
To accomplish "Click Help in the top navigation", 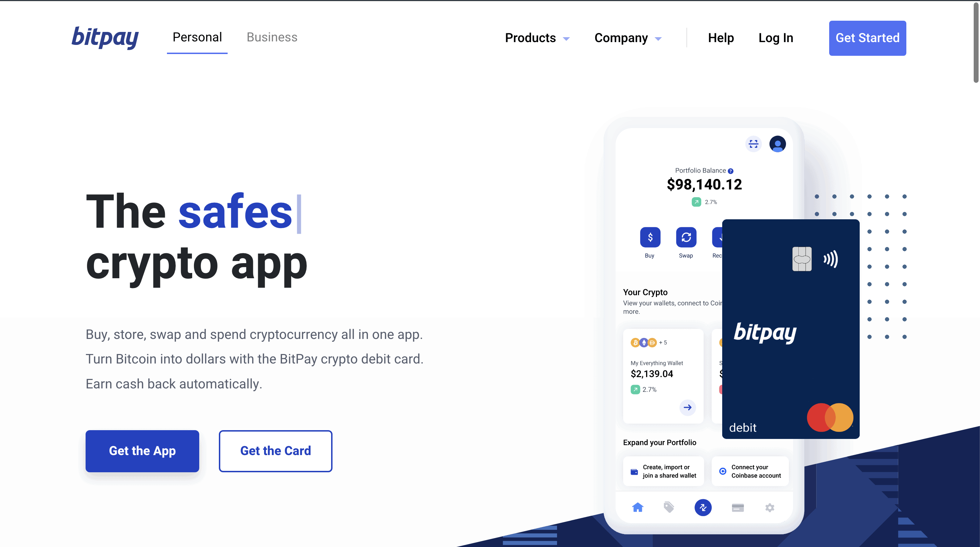I will click(721, 38).
